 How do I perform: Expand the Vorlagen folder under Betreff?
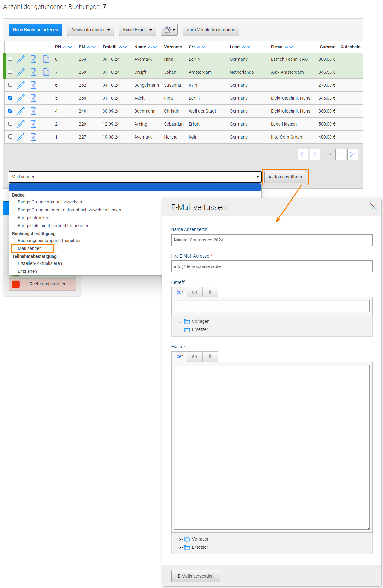[x=179, y=322]
